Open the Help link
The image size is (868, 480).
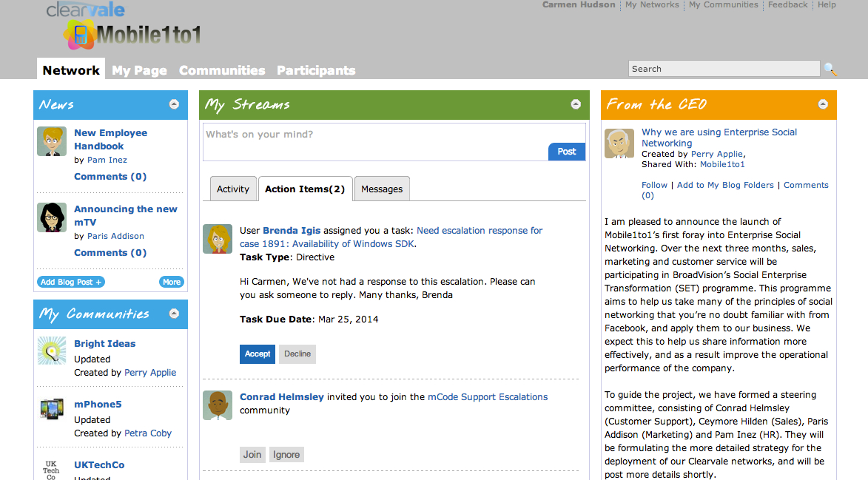[827, 4]
